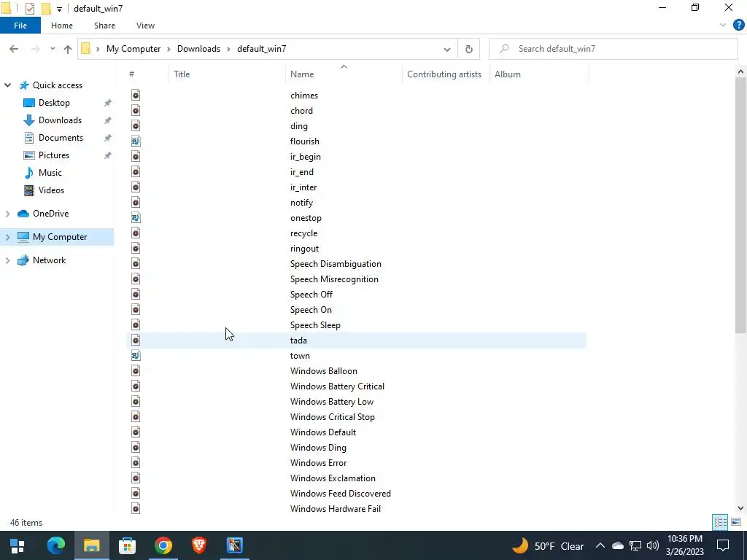Open the File menu
747x560 pixels.
[x=20, y=26]
